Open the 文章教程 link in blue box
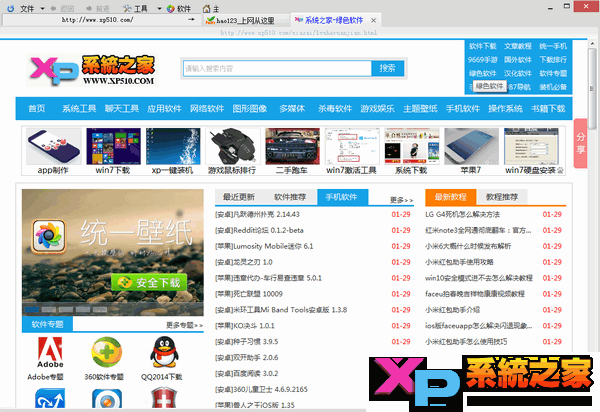The width and height of the screenshot is (600, 412). (x=518, y=46)
